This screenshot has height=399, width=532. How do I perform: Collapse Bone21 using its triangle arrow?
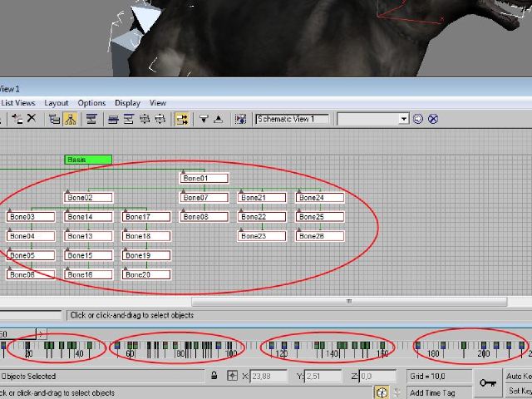coord(241,191)
